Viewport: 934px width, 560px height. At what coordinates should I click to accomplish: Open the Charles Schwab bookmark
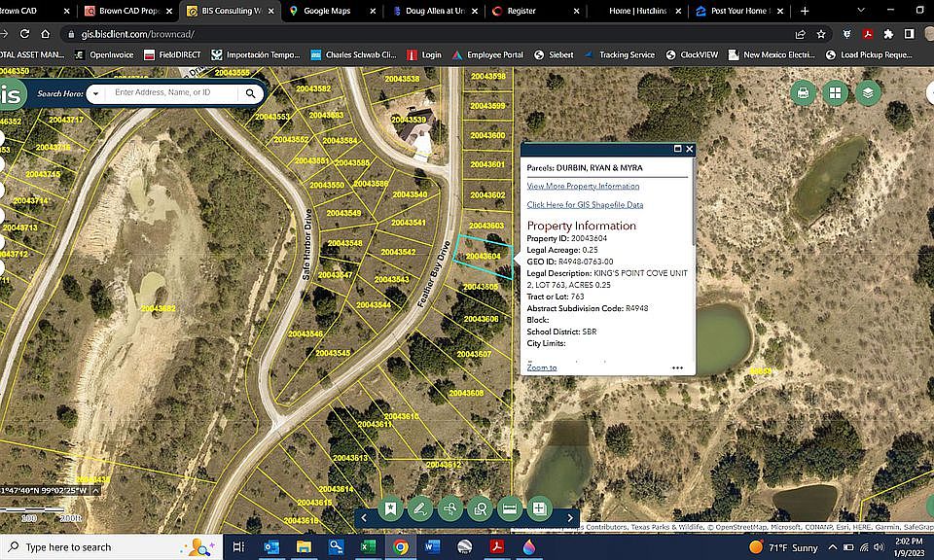tap(354, 54)
